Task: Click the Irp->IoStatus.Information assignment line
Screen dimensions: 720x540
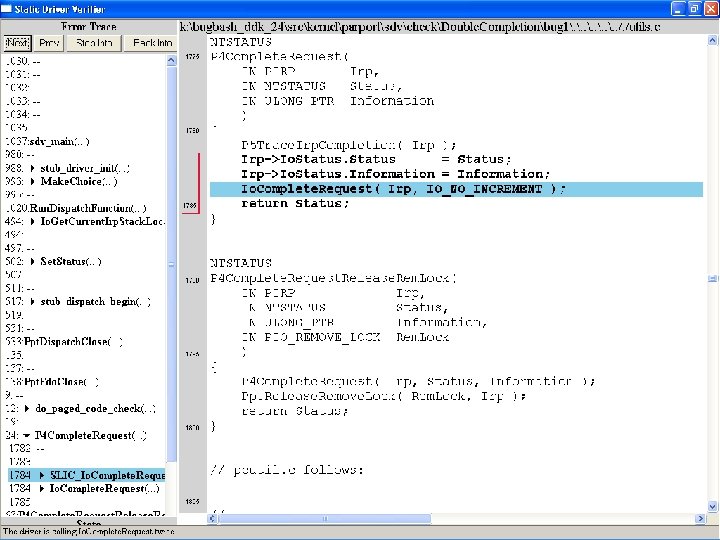Action: point(395,174)
